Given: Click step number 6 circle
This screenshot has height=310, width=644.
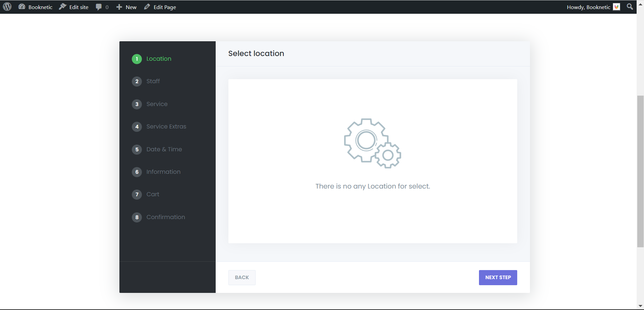Looking at the screenshot, I should coord(137,172).
